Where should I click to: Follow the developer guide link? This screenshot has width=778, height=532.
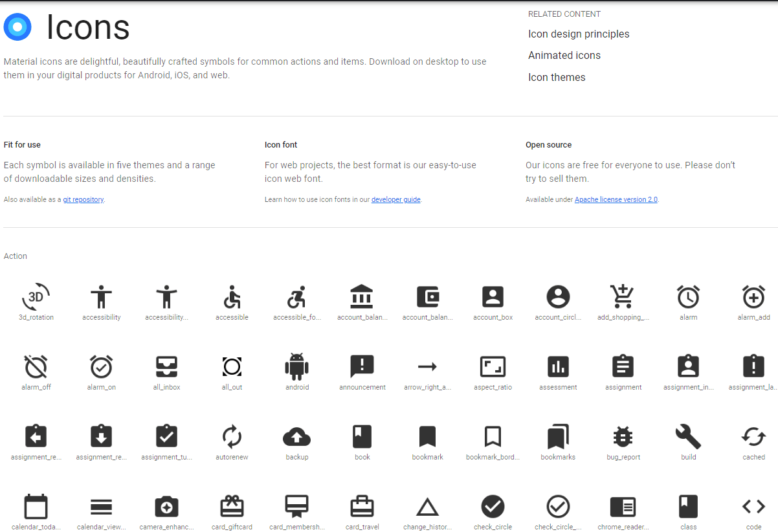tap(396, 199)
